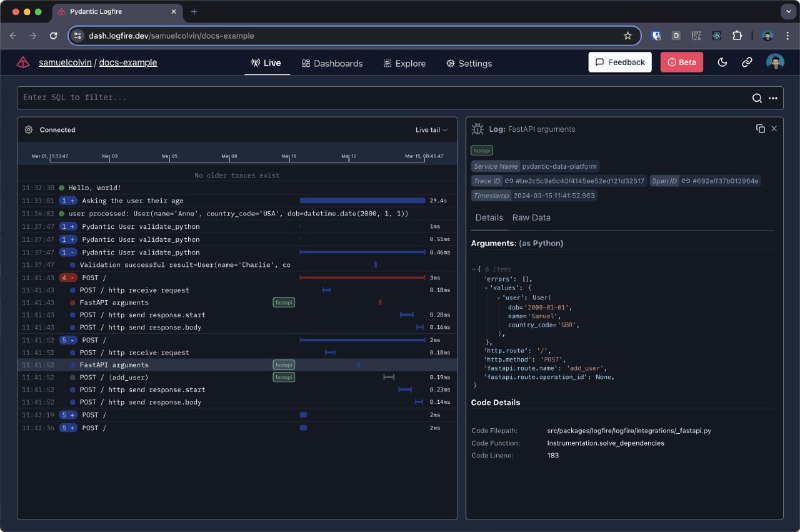Click the red Beta button
Viewport: 800px width, 532px height.
click(x=682, y=62)
